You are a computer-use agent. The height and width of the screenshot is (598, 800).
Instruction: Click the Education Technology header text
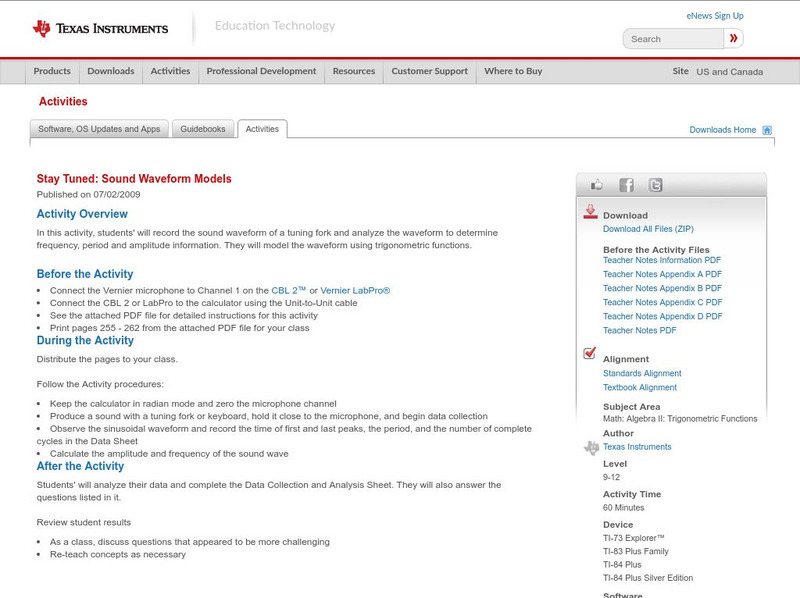pos(275,26)
